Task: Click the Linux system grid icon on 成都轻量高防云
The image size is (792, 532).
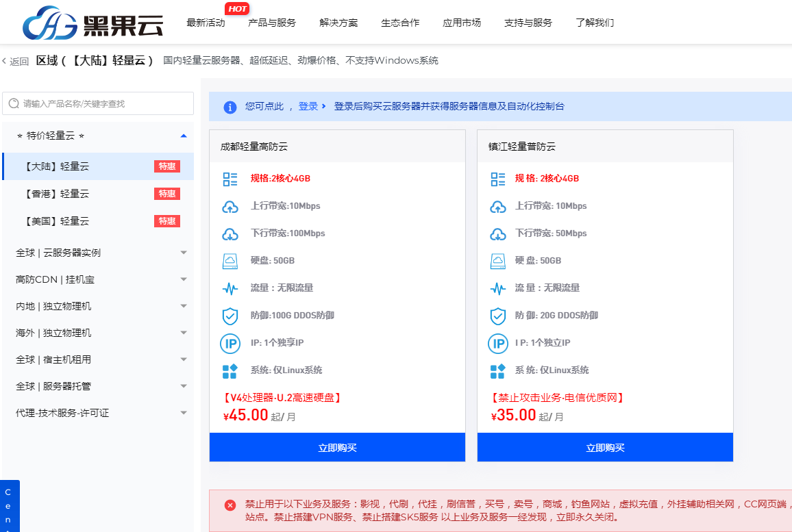Action: click(230, 370)
